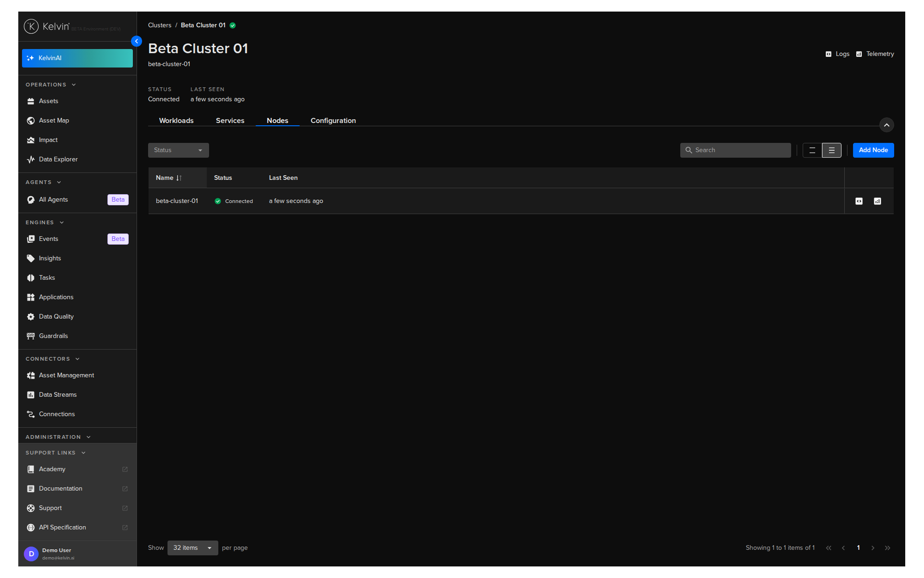924x578 pixels.
Task: Open Applications page
Action: click(x=77, y=297)
